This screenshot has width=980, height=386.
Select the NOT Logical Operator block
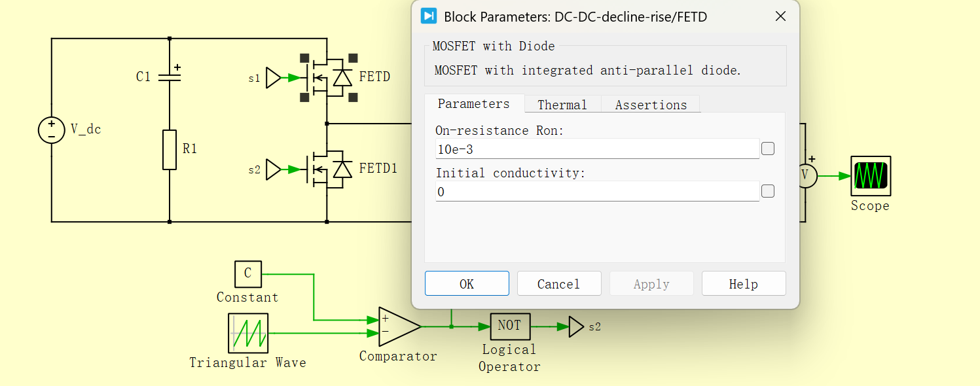coord(509,326)
